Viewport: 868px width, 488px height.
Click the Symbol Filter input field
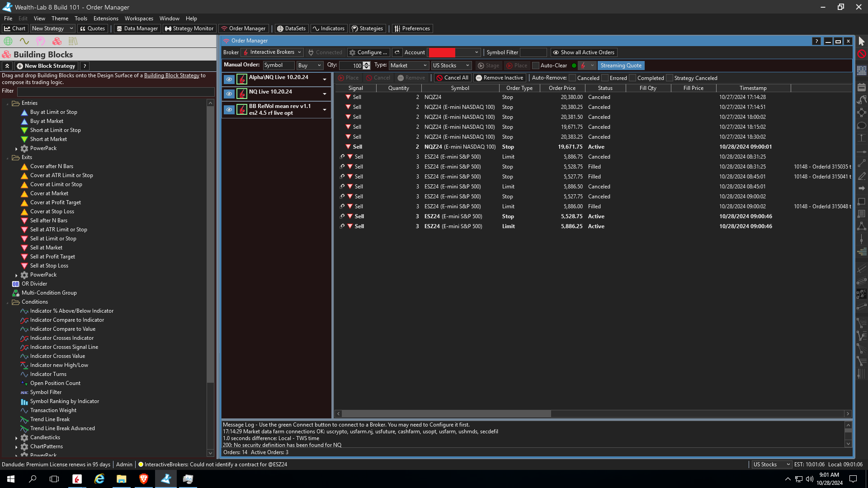point(533,52)
